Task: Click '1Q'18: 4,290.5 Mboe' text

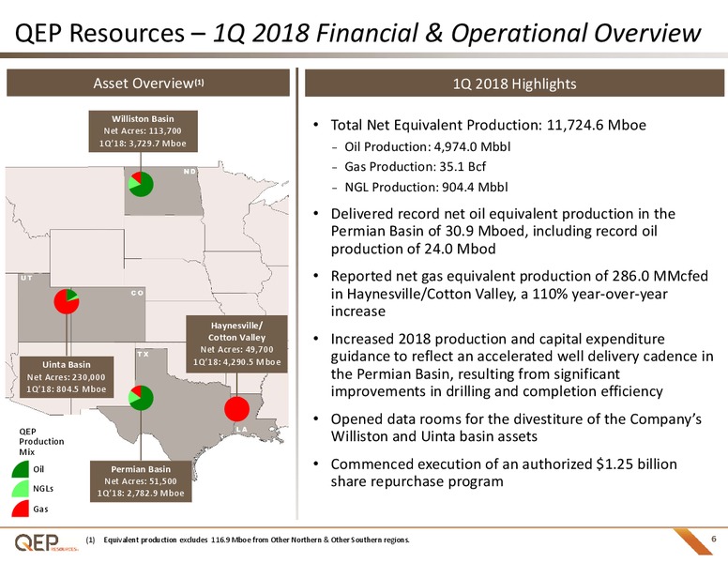Action: pos(236,362)
